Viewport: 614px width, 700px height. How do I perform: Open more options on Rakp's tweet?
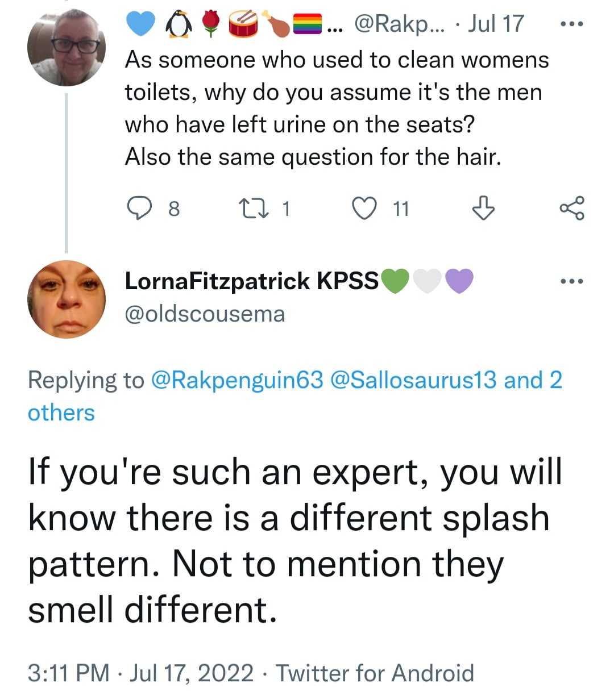[571, 24]
